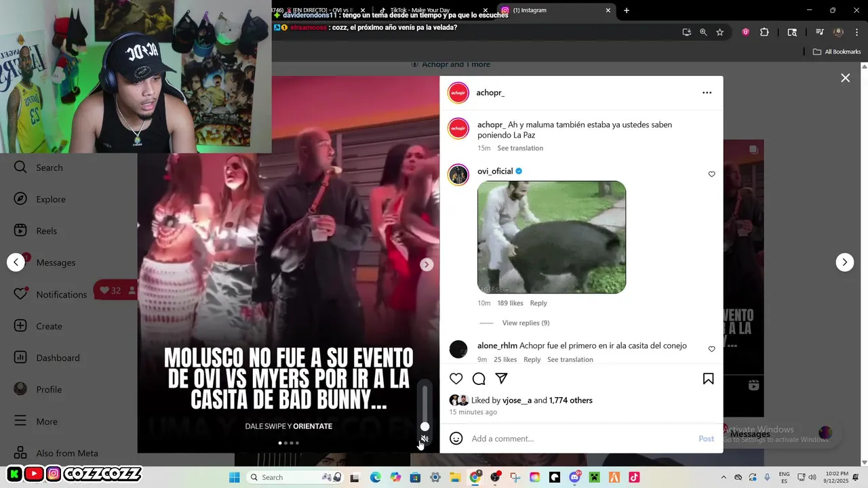Open a new browser tab

tap(626, 10)
